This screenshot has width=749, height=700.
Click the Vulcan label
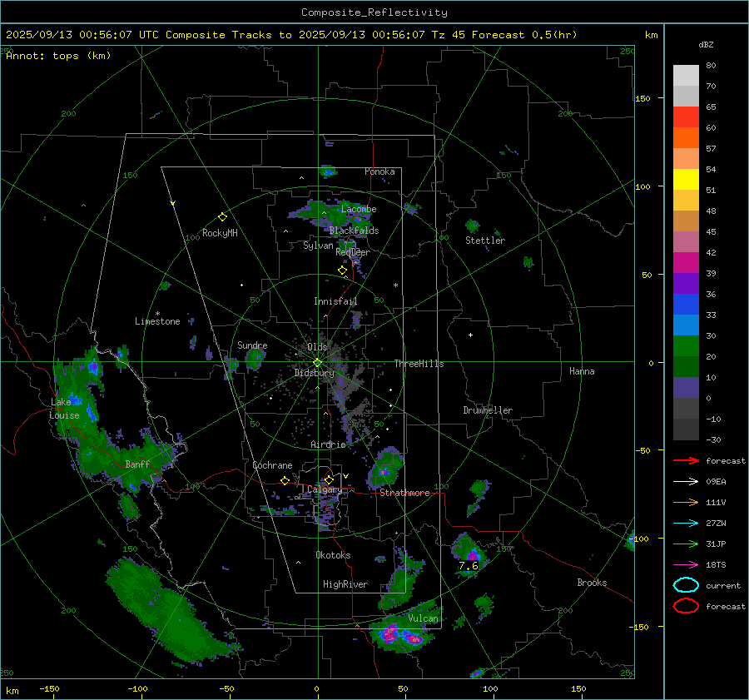point(423,618)
